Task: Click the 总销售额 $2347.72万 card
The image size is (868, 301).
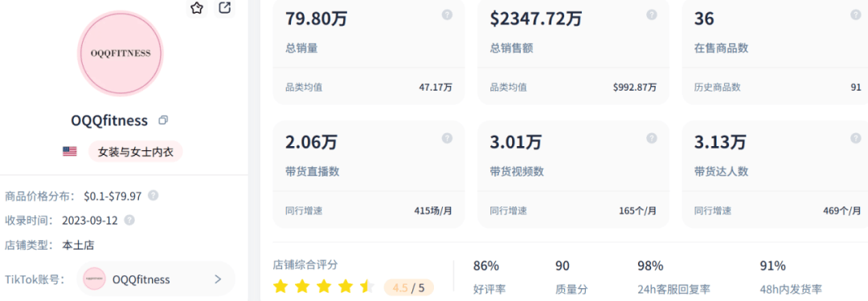Action: [573, 51]
